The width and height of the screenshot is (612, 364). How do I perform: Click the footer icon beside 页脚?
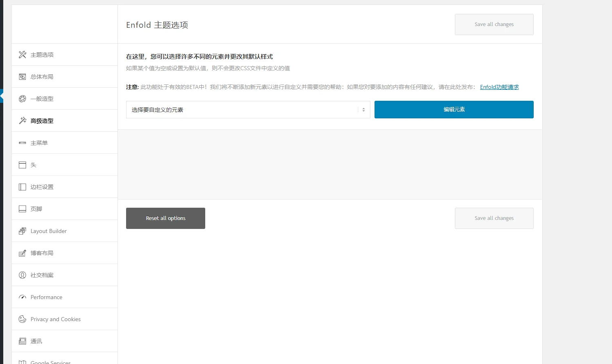(22, 209)
